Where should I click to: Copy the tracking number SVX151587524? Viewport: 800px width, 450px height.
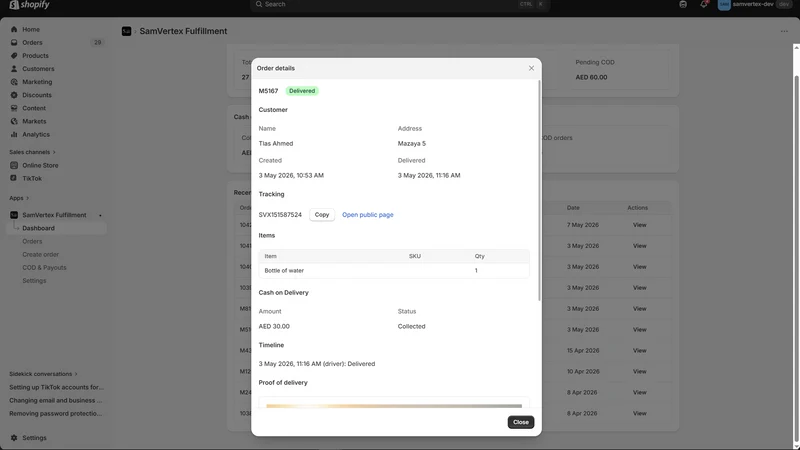[322, 215]
